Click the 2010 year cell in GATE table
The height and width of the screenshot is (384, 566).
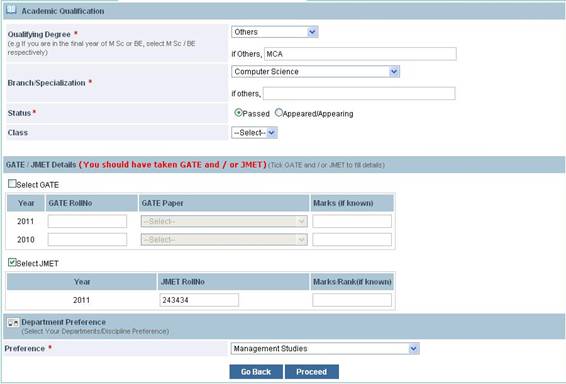[26, 240]
